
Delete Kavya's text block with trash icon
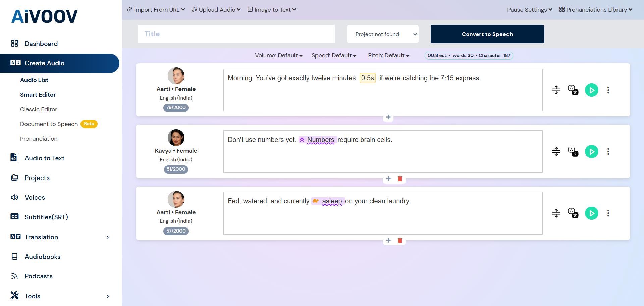[400, 178]
